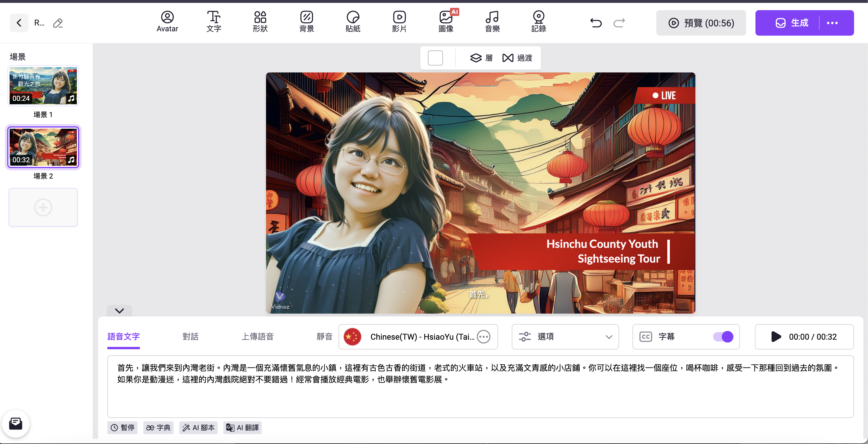Select the 文字 text tool
Image resolution: width=868 pixels, height=444 pixels.
[x=214, y=22]
